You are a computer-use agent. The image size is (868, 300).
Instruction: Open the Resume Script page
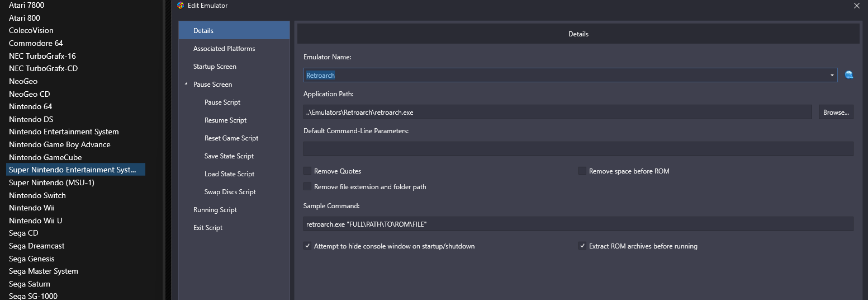coord(225,120)
